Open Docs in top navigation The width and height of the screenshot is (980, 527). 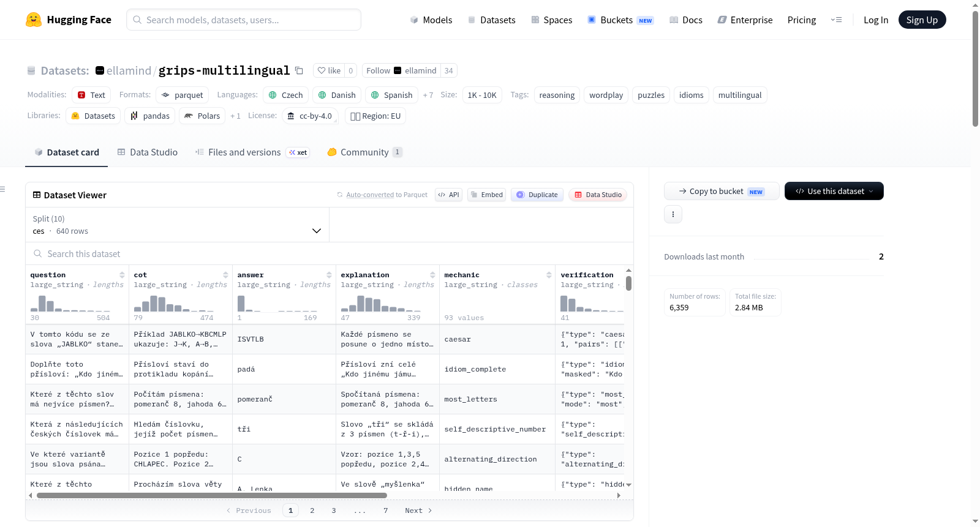point(686,20)
